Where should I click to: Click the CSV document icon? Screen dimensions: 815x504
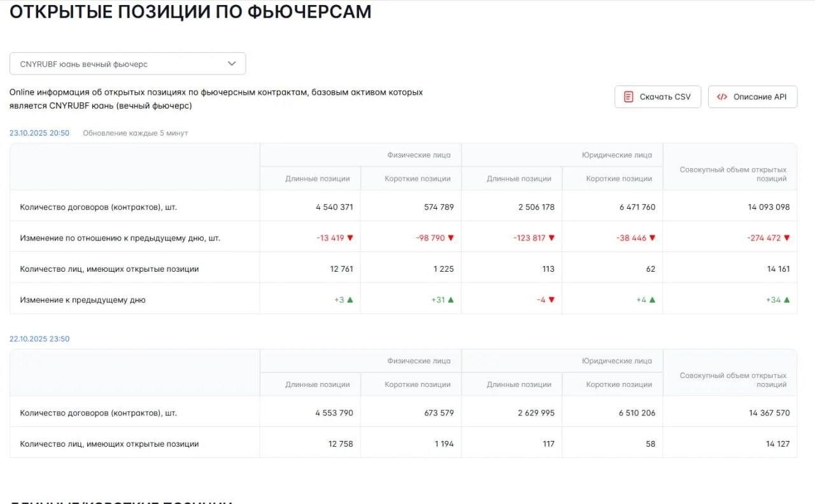628,97
